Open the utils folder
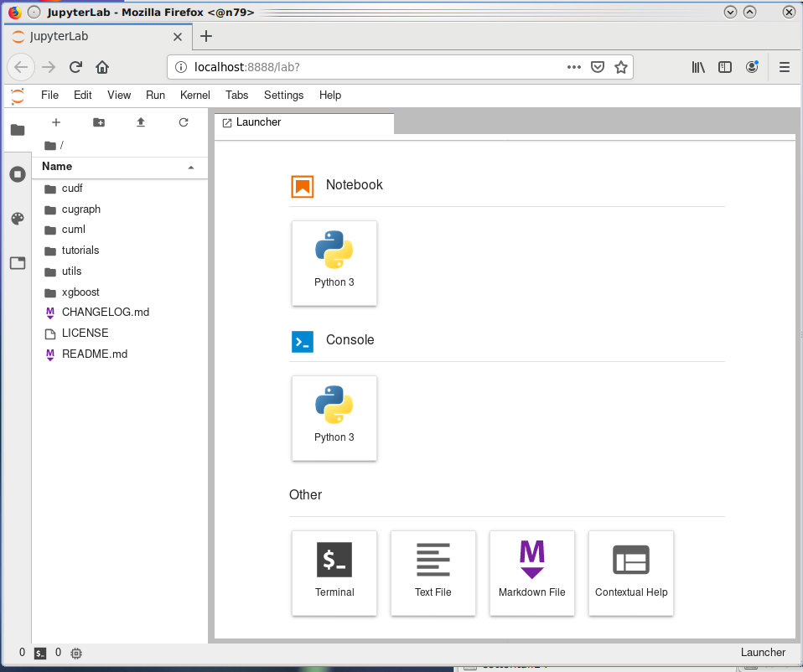 click(120, 271)
